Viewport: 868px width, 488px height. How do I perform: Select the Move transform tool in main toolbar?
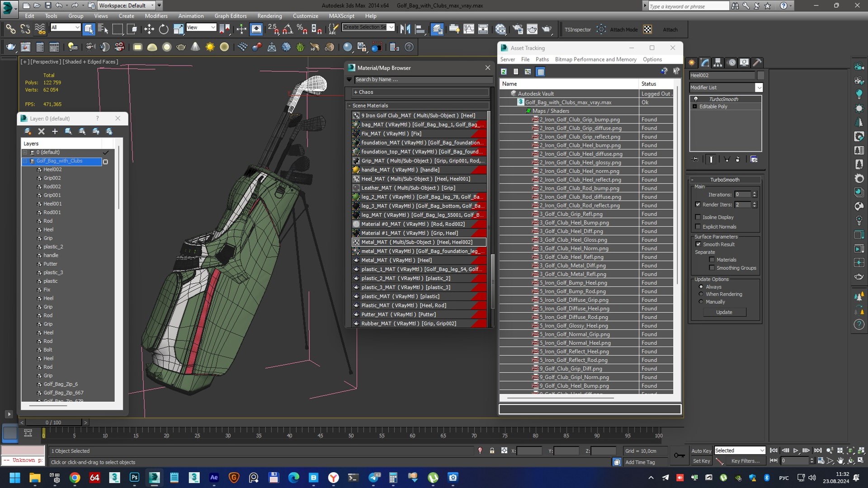pyautogui.click(x=149, y=29)
